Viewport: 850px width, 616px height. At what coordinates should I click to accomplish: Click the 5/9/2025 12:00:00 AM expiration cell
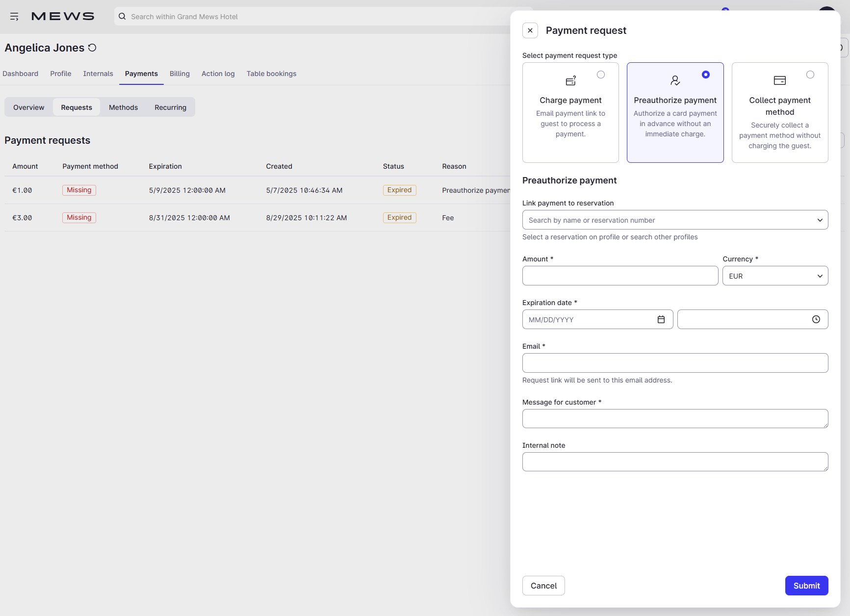pos(187,190)
